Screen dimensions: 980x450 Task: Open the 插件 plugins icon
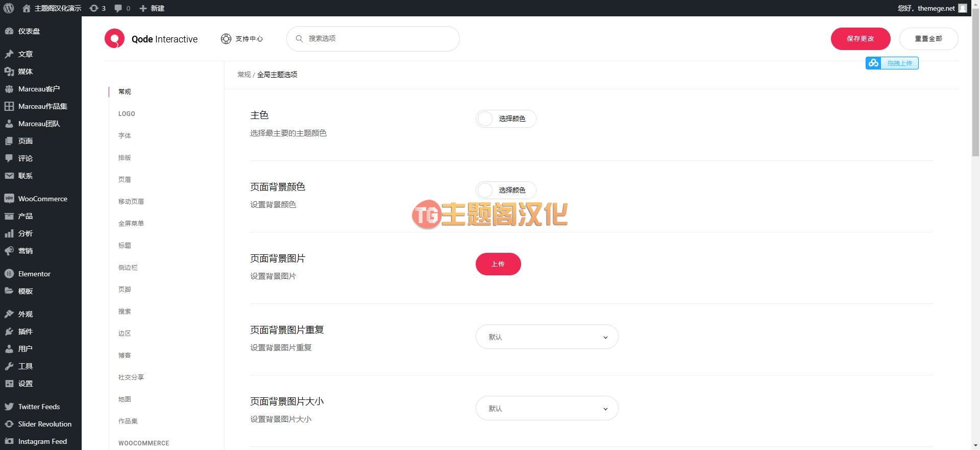(9, 331)
